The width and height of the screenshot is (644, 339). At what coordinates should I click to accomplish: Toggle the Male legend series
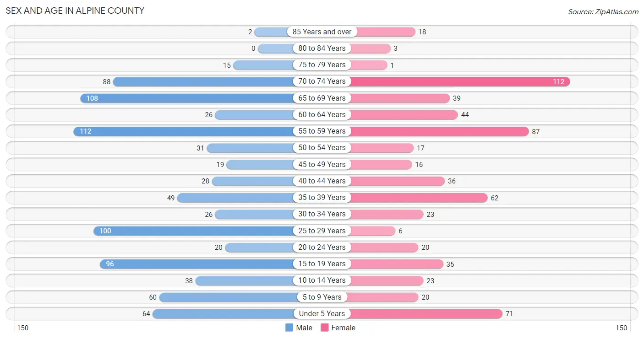point(299,328)
